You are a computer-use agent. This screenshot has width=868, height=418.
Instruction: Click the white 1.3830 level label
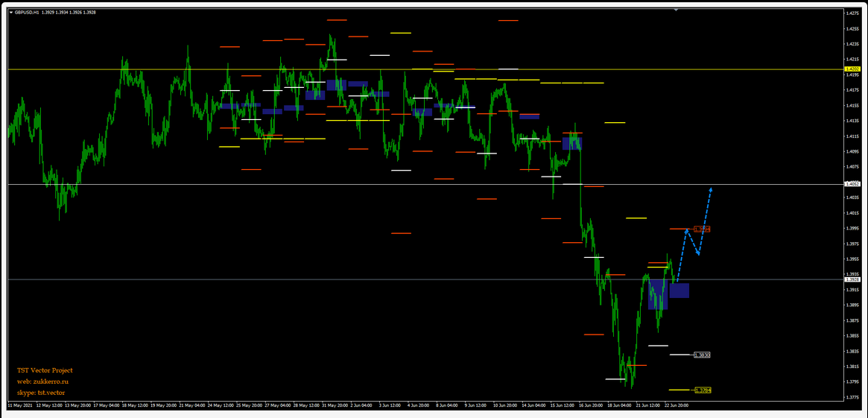click(701, 355)
